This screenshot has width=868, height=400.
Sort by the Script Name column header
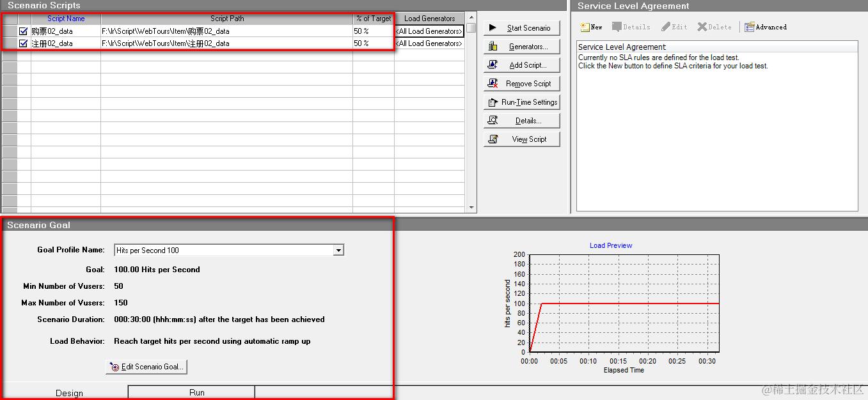pos(66,19)
